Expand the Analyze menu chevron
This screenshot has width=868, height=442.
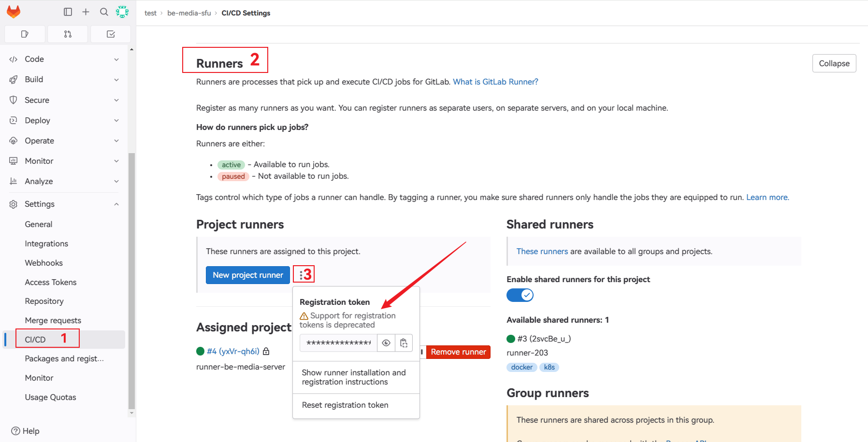pos(116,181)
